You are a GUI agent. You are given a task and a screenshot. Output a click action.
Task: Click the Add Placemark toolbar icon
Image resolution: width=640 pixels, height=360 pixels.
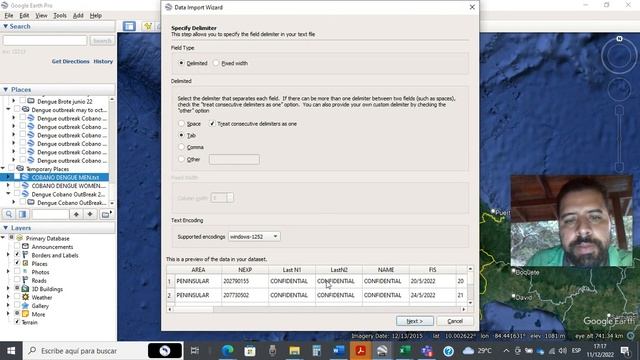147,26
